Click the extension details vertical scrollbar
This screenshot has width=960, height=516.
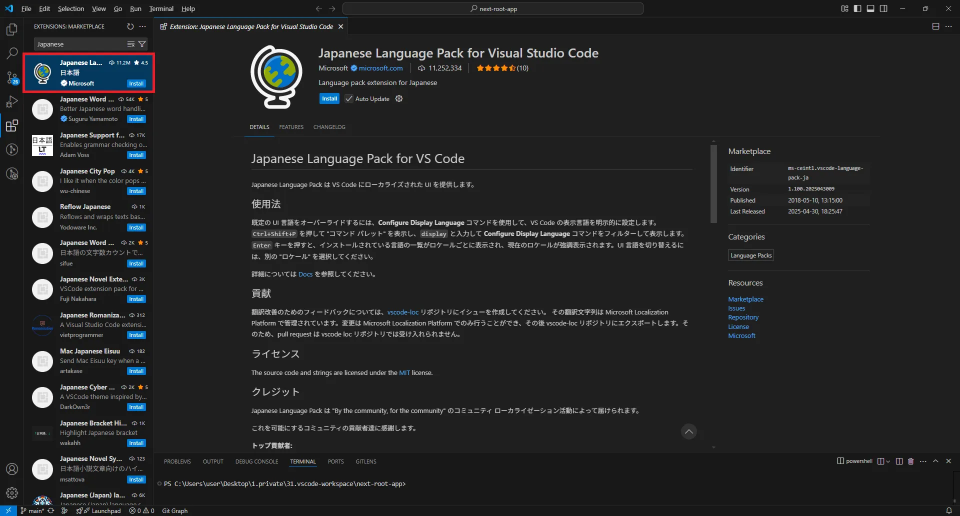pos(713,184)
